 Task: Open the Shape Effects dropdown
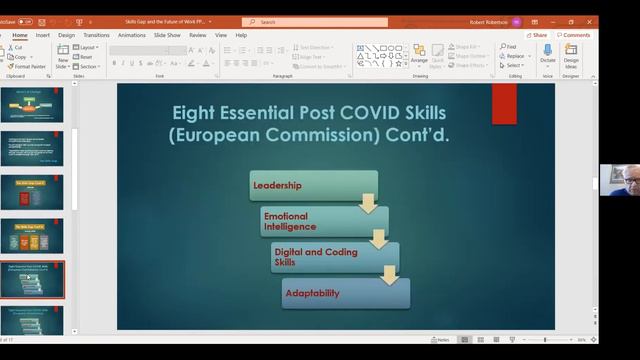pos(468,65)
